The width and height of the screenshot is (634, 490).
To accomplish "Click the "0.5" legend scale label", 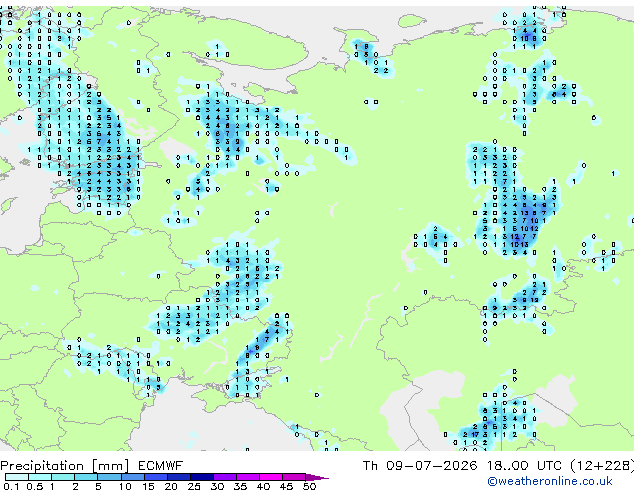I will click(x=34, y=486).
